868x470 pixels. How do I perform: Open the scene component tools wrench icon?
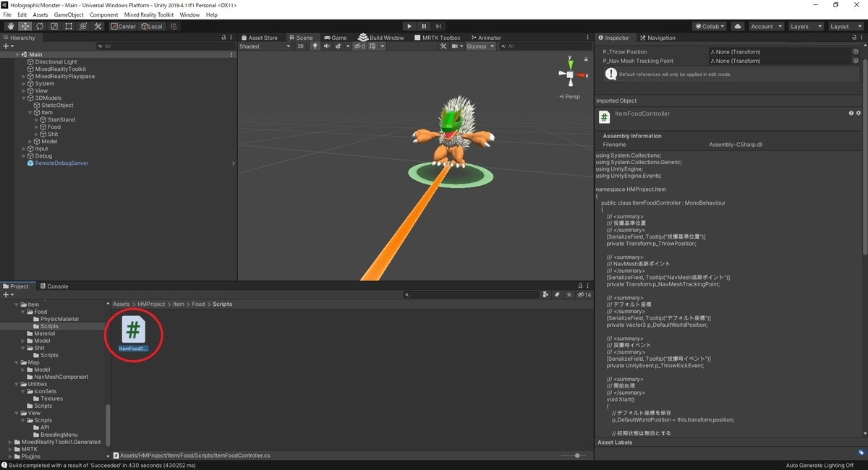click(x=445, y=46)
